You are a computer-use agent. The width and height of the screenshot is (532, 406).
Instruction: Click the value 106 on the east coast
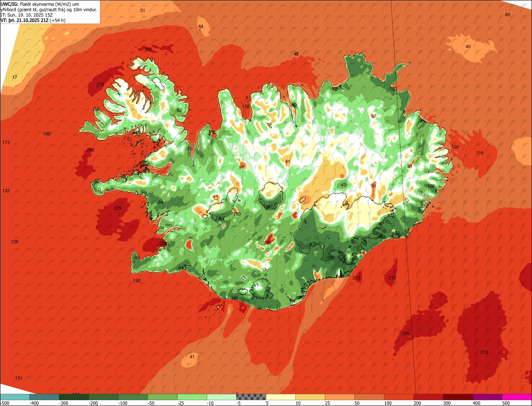pos(431,186)
